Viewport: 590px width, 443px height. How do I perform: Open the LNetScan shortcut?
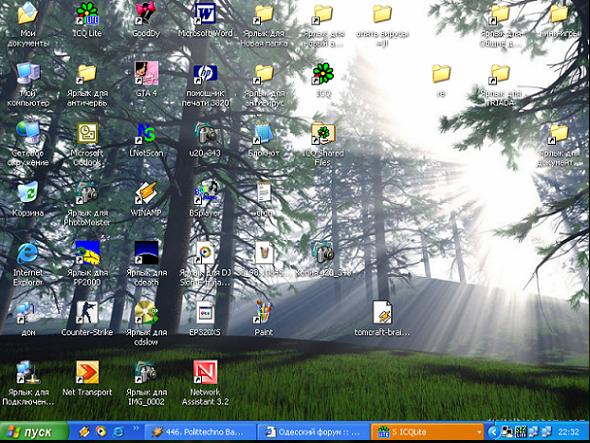tap(146, 133)
